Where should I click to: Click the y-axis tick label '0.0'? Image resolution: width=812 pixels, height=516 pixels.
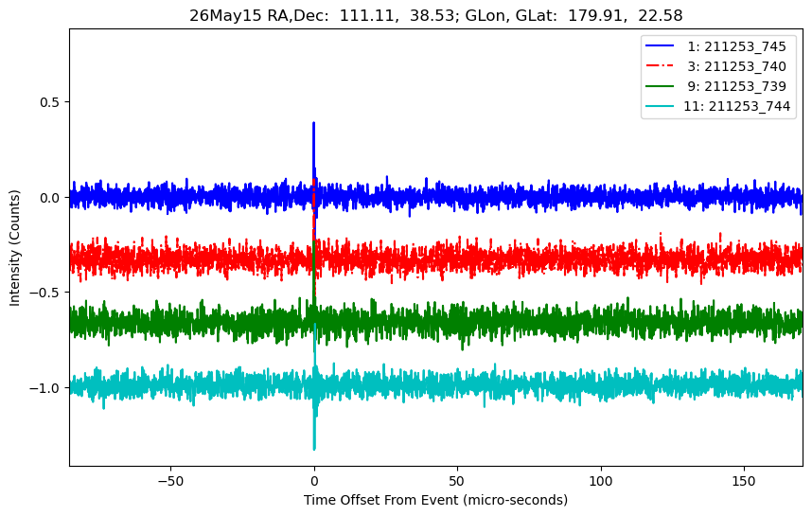(x=50, y=198)
